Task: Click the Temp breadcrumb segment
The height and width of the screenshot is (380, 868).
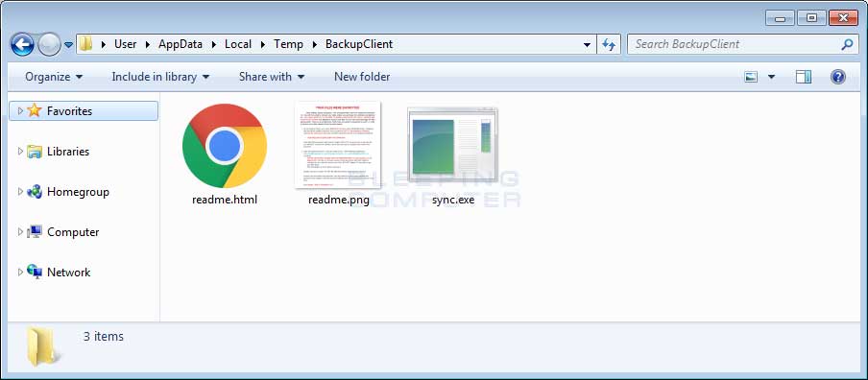Action: 288,44
